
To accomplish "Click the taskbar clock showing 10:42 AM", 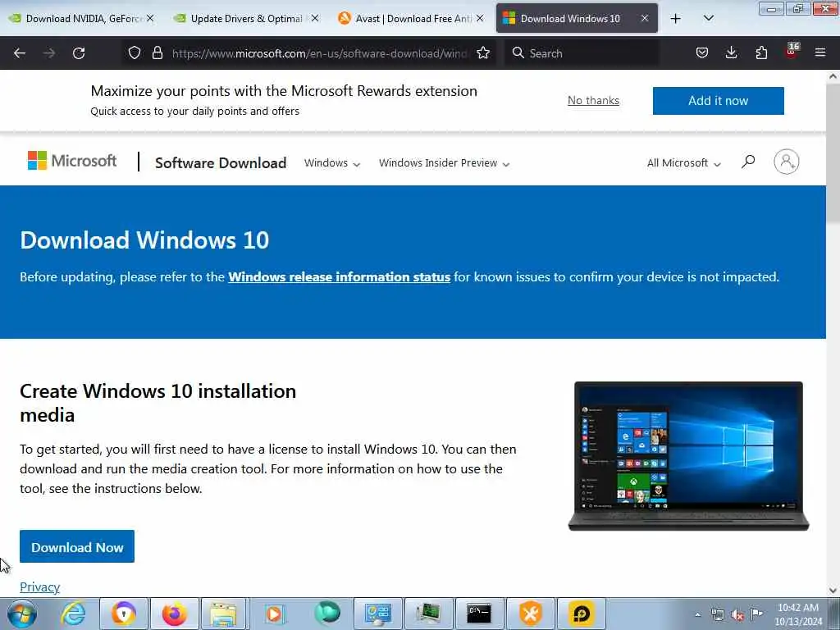I will [798, 614].
